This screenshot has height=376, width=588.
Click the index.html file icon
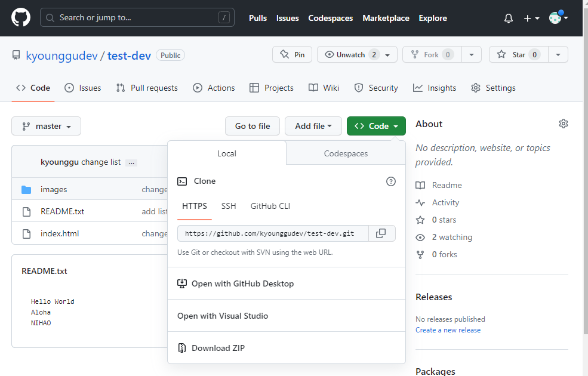click(27, 234)
